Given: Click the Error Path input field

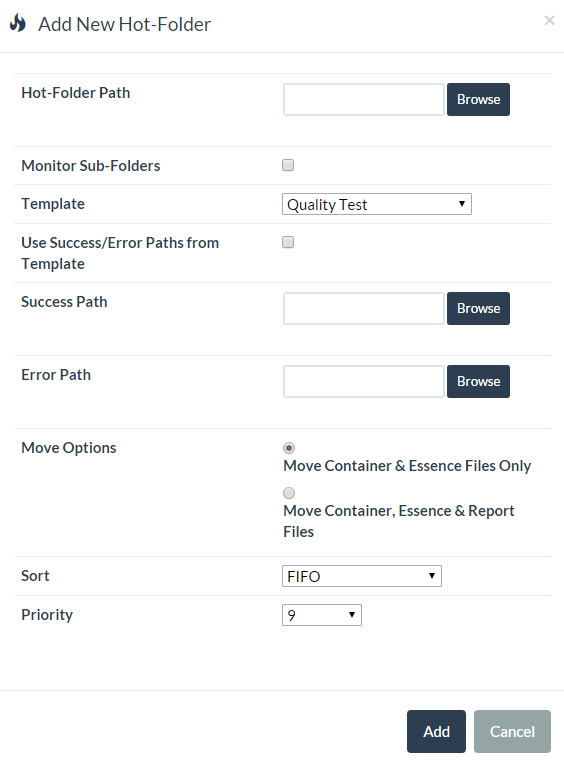Looking at the screenshot, I should pos(363,381).
